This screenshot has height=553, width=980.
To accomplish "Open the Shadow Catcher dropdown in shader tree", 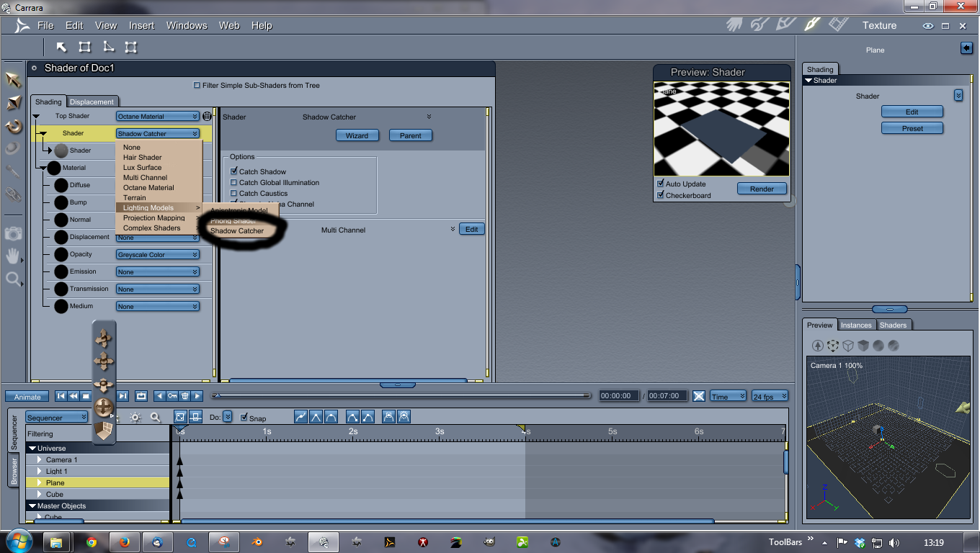I will [158, 133].
